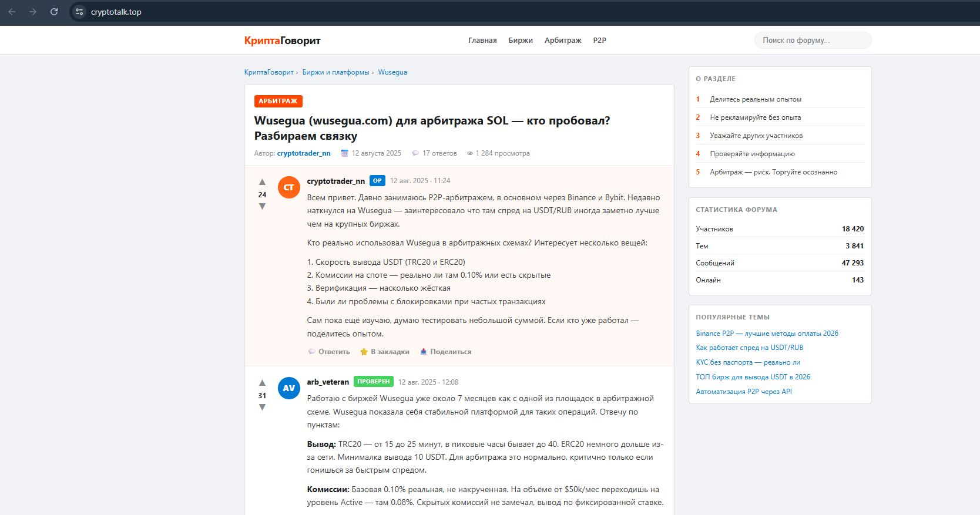
Task: Click the CT avatar of cryptotrader_nn
Action: 289,187
